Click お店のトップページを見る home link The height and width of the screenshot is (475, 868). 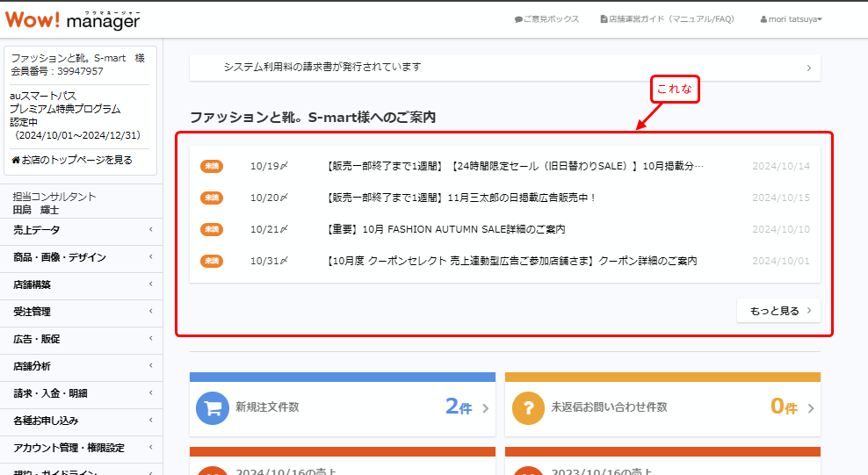point(72,160)
